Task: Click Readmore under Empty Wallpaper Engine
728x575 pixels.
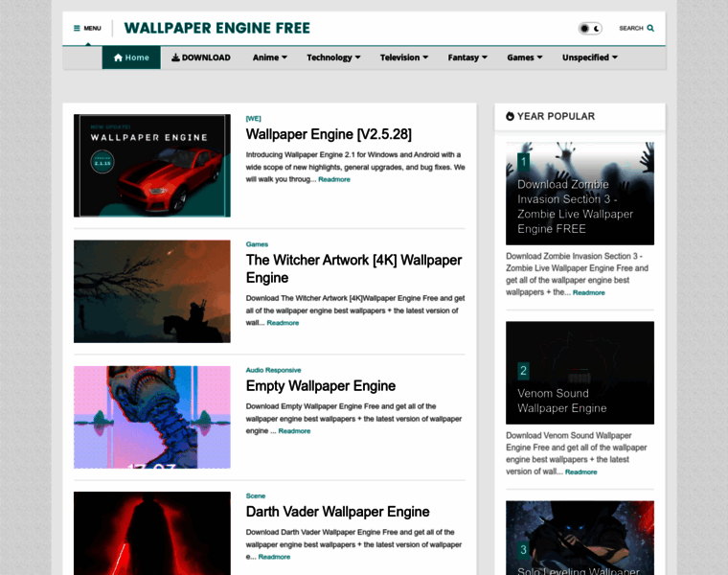Action: tap(294, 431)
